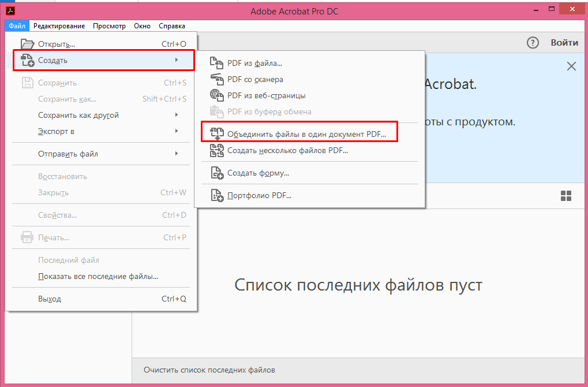Select PDF из веб-страницы option
The width and height of the screenshot is (588, 387).
(309, 95)
